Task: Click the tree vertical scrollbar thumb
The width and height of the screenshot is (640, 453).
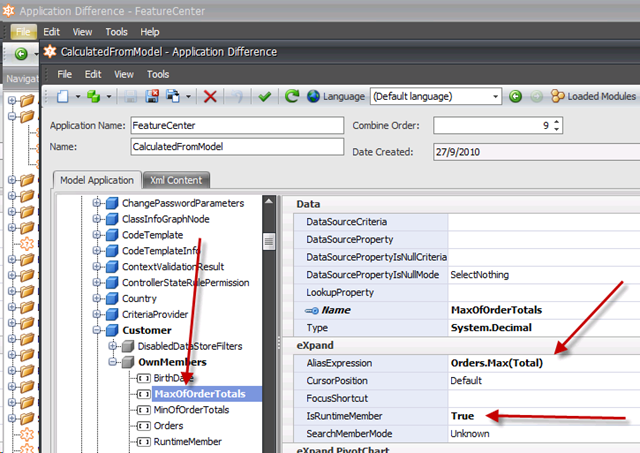Action: 269,241
